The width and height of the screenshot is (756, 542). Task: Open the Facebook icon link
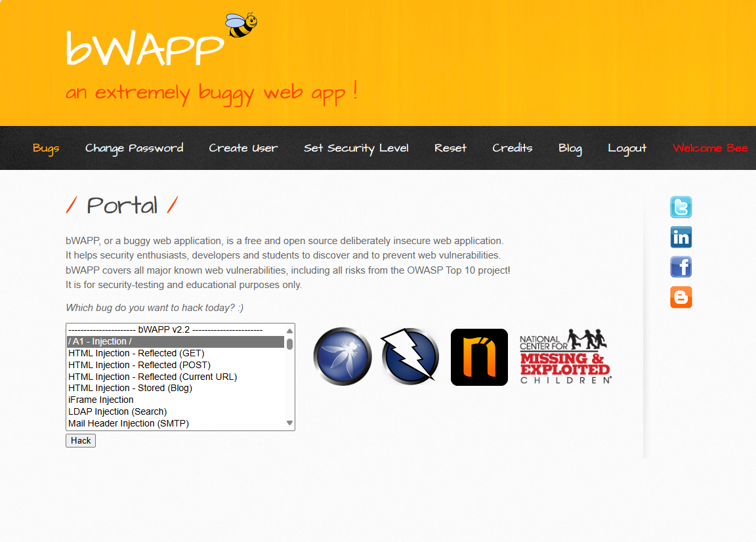point(681,267)
